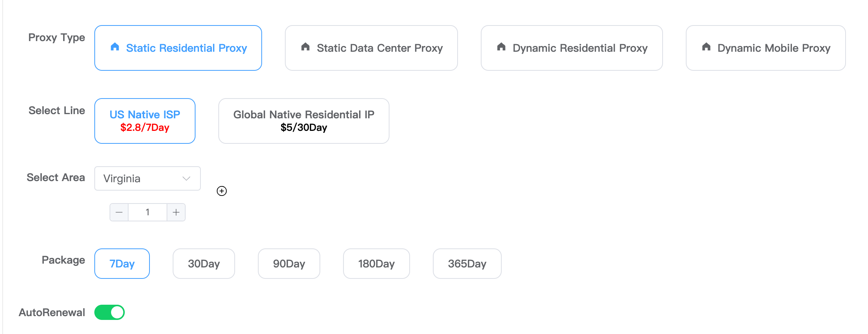Pick the 90Day package option
This screenshot has width=868, height=334.
289,264
